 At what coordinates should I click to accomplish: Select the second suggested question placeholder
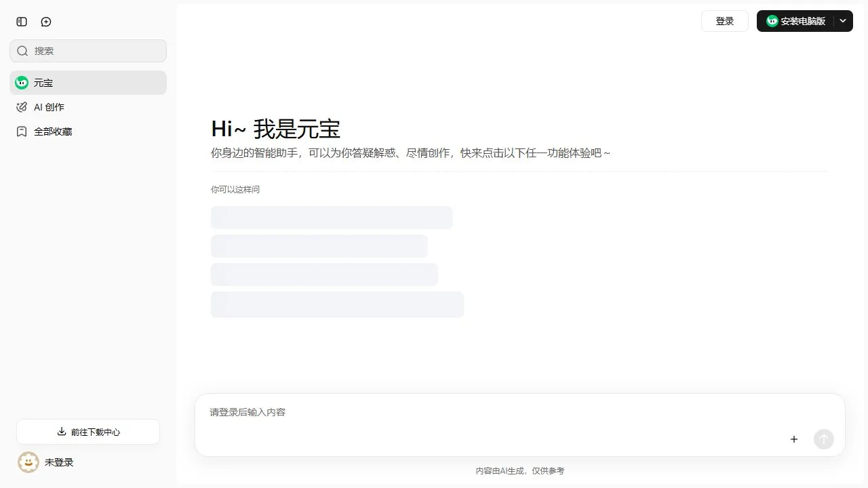click(319, 246)
